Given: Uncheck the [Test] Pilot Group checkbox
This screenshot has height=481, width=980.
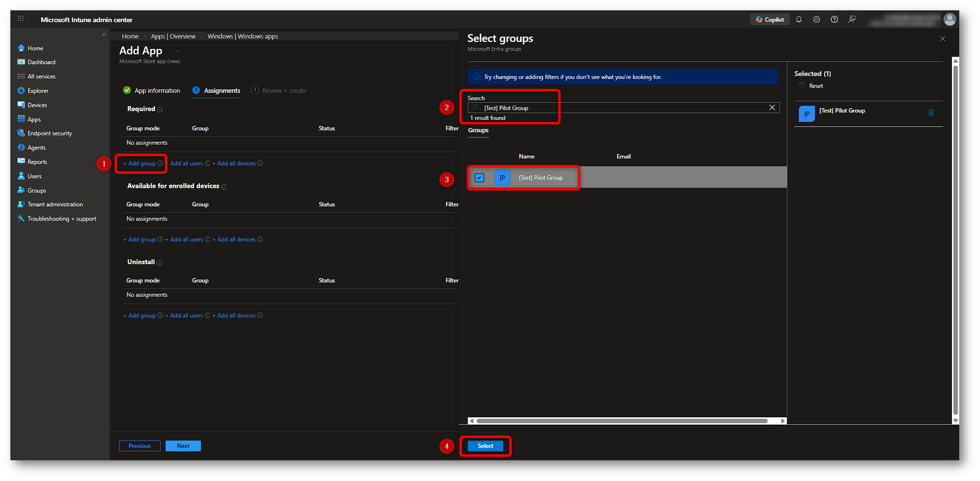Looking at the screenshot, I should click(x=479, y=178).
